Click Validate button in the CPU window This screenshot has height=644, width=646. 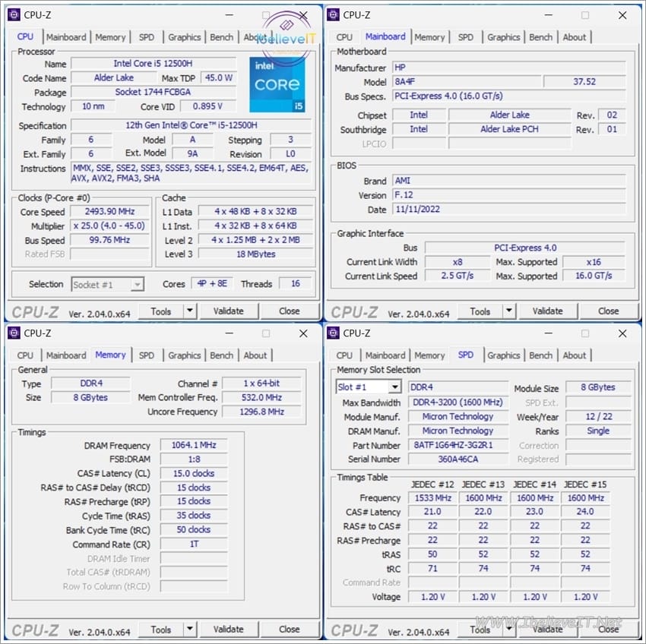coord(229,311)
